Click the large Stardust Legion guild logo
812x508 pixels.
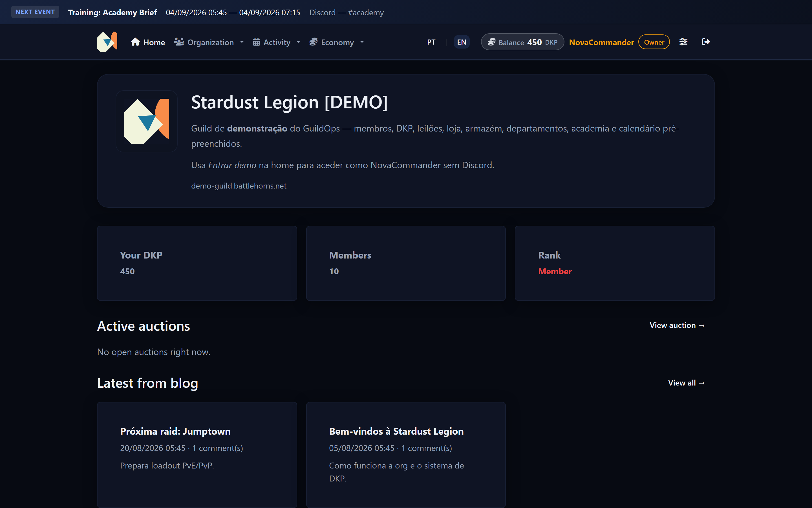click(147, 121)
